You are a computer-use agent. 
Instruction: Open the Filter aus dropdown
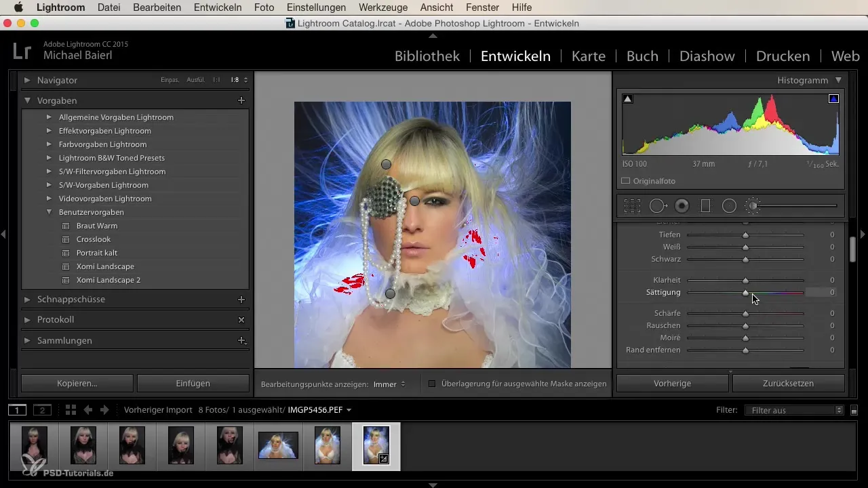click(793, 410)
